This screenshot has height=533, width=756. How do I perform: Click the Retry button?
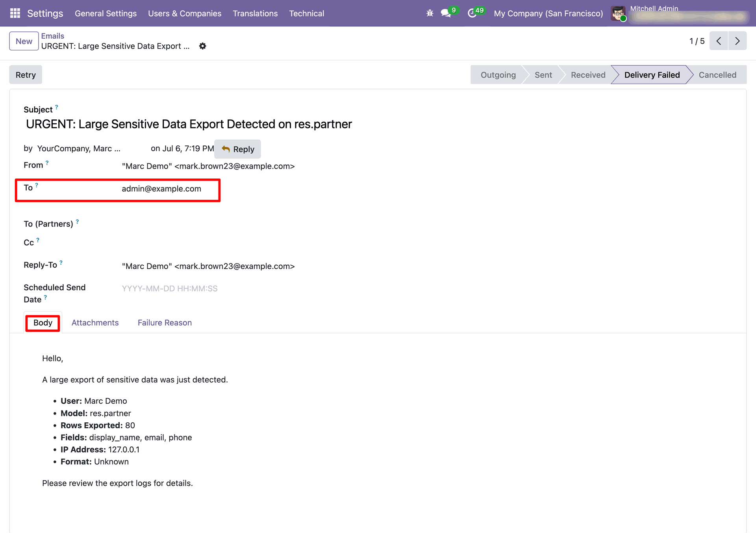[x=26, y=75]
